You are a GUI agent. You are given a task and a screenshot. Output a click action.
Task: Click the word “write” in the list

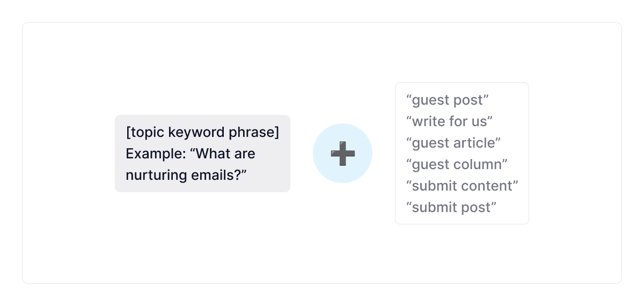[x=428, y=121]
